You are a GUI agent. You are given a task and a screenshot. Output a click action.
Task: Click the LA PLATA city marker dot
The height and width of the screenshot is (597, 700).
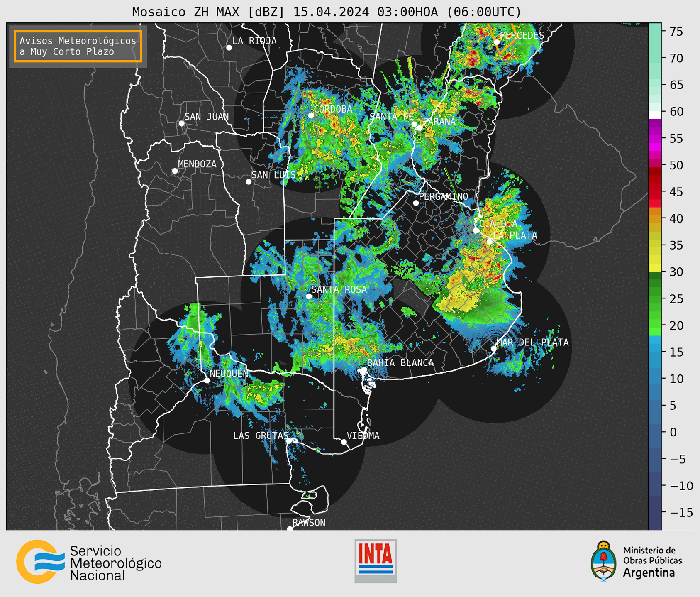point(490,242)
